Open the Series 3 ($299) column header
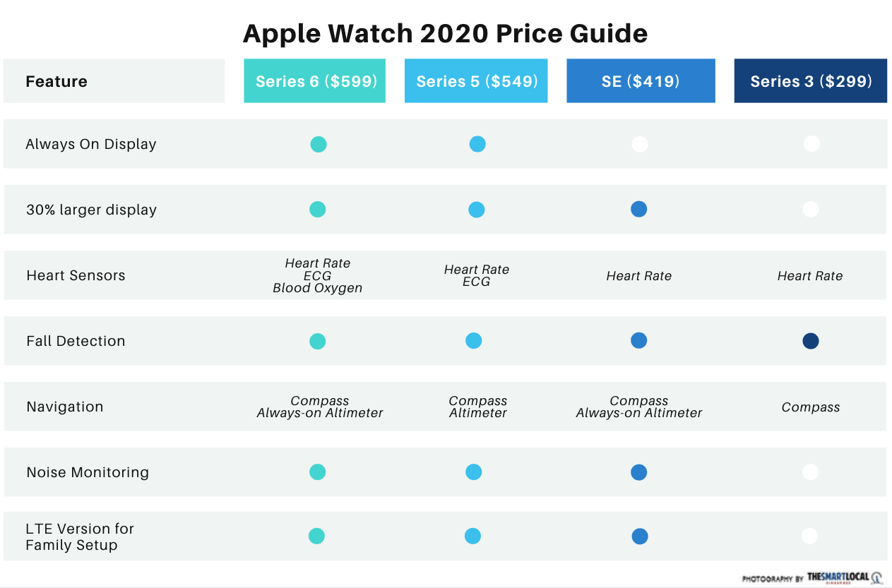The image size is (892, 588). coord(810,81)
